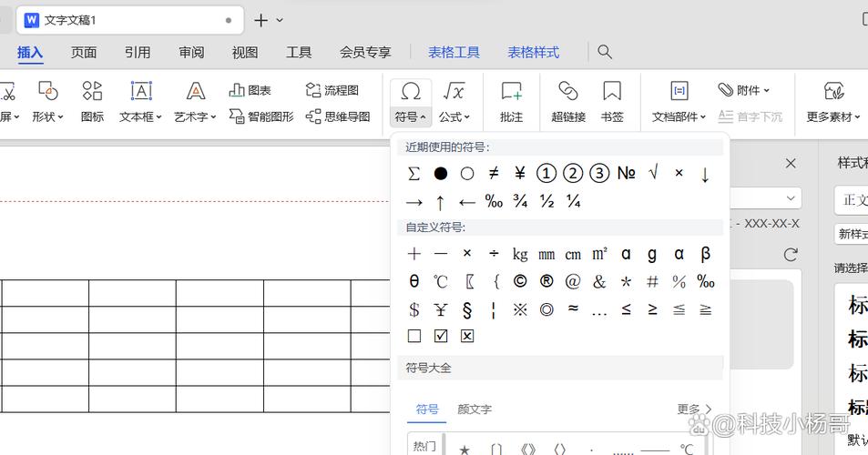Viewport: 868px width, 455px height.
Task: Open the Chart (图表) insert tool
Action: [250, 90]
